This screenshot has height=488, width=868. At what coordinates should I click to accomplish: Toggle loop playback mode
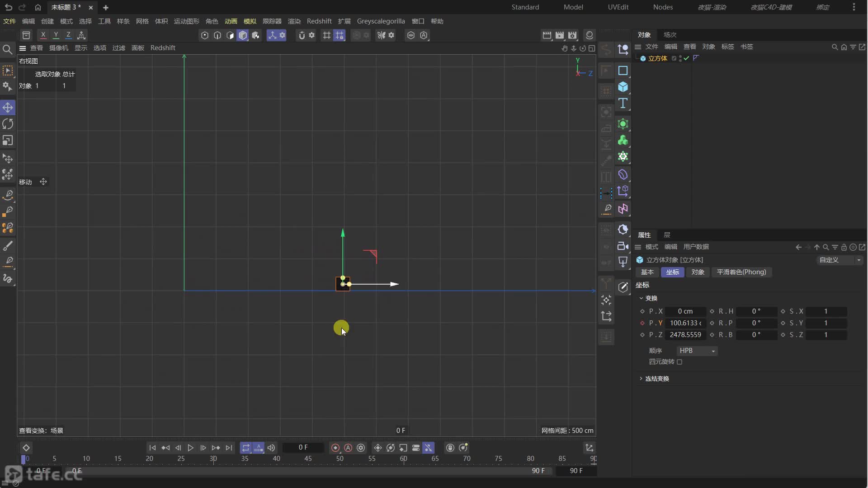point(245,448)
